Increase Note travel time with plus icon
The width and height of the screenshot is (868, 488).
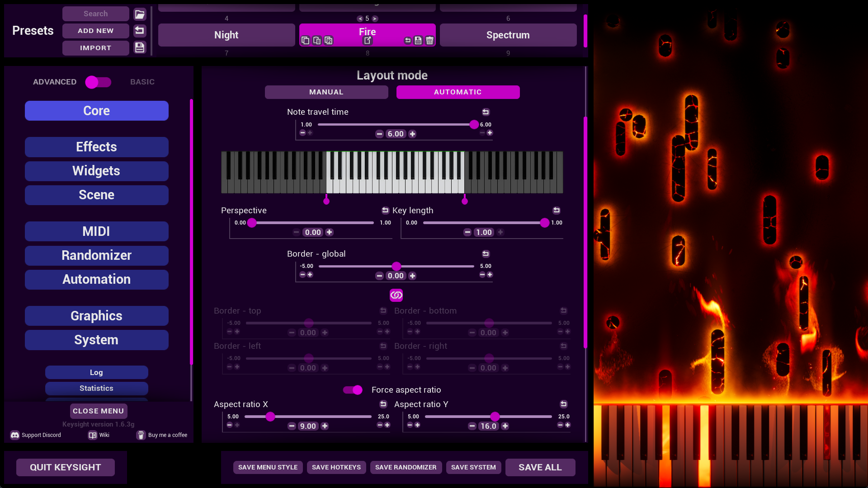pyautogui.click(x=412, y=134)
